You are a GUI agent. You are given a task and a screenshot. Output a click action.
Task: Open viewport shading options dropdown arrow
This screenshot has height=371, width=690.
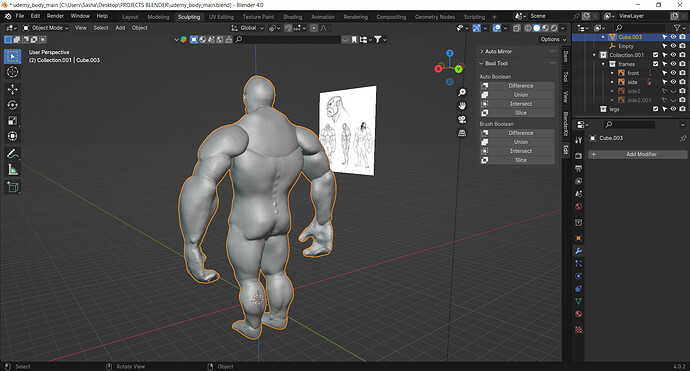[563, 28]
